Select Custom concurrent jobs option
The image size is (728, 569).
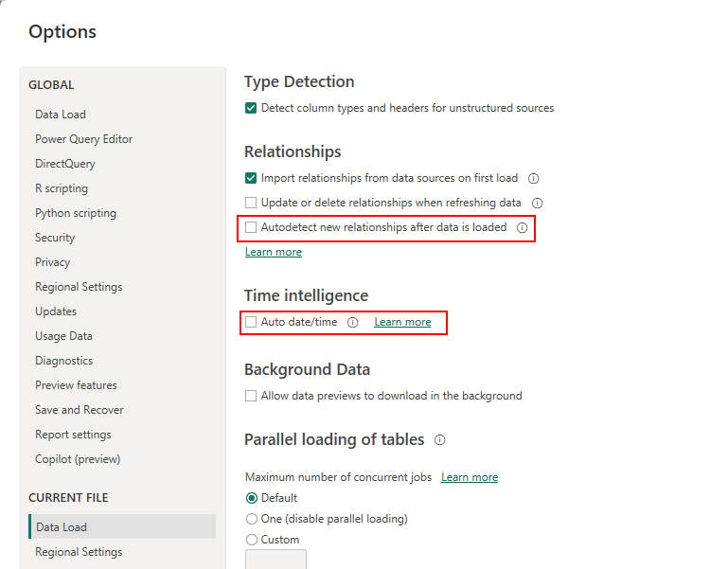click(x=252, y=540)
